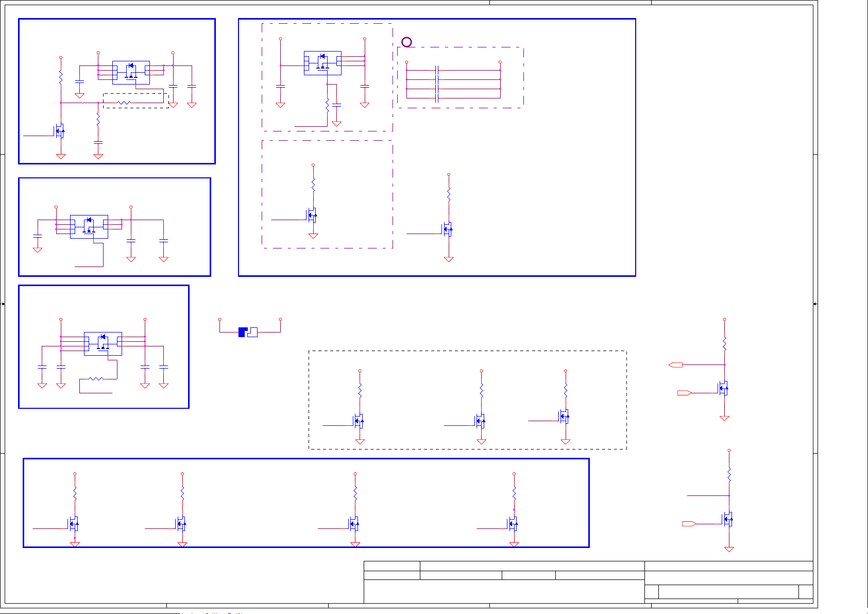Select the port symbol feeding the lower far-right MOSFET gate
This screenshot has height=614, width=868.
[689, 524]
